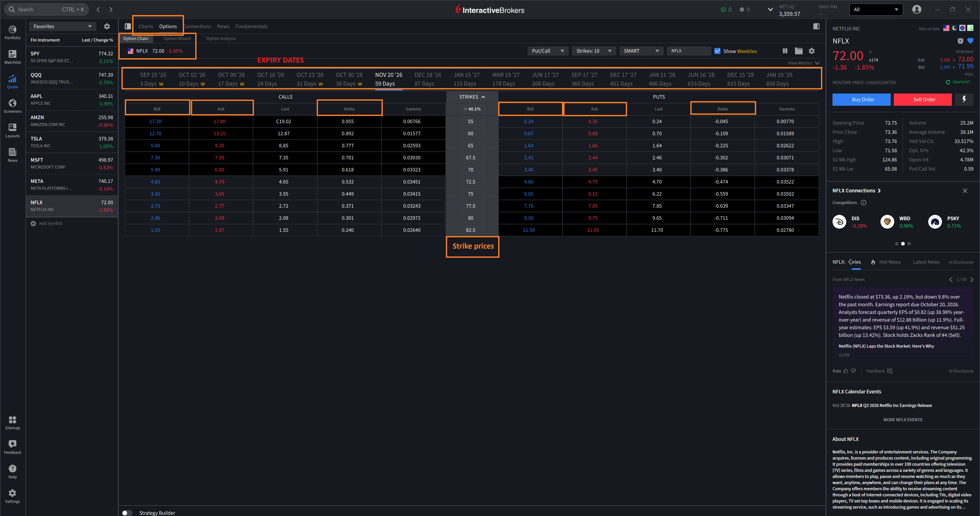Viewport: 980px width, 516px height.
Task: Open the Layouts sidebar icon
Action: (x=13, y=131)
